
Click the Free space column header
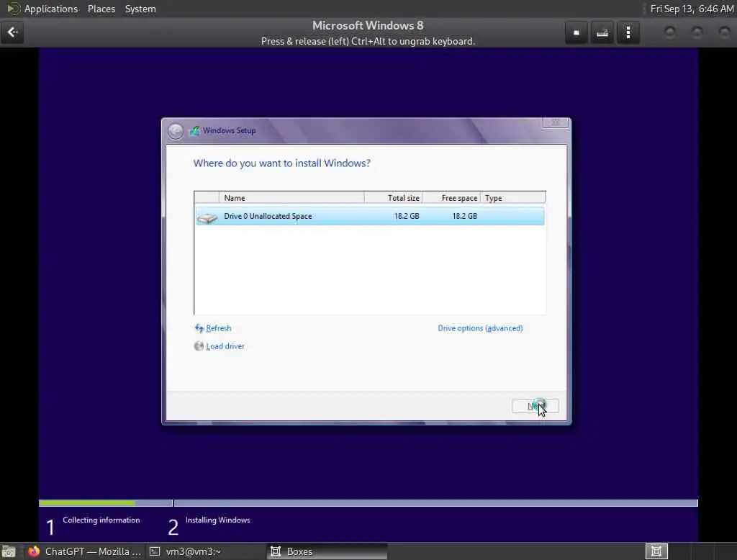pyautogui.click(x=451, y=198)
